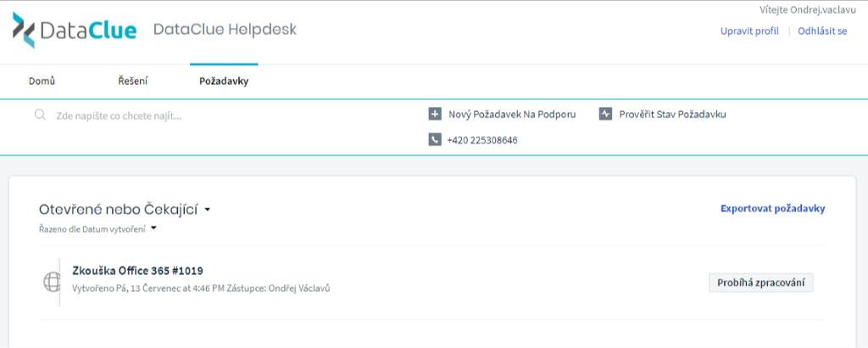Focus the search field Zde napište co chcete najít
The image size is (868, 348).
(x=119, y=115)
